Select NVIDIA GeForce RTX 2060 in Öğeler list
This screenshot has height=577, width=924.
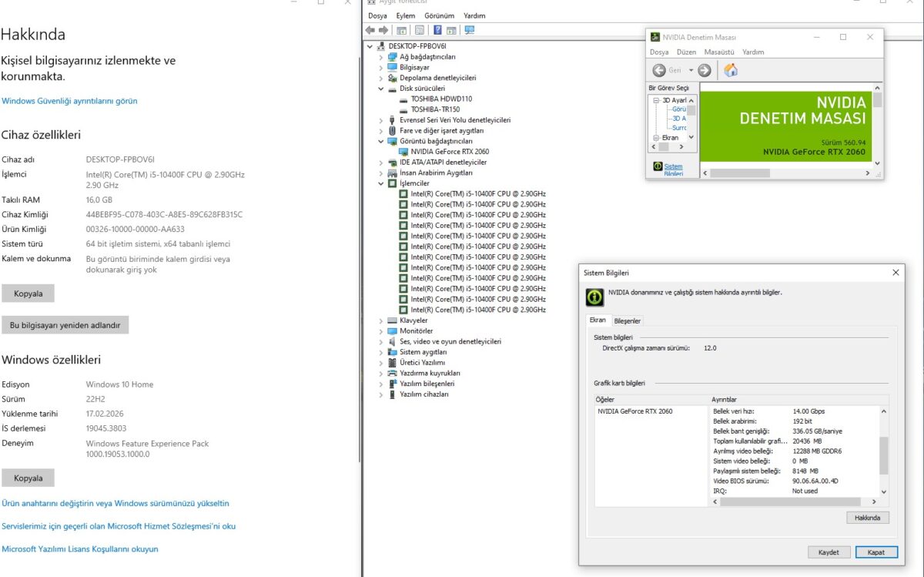635,411
